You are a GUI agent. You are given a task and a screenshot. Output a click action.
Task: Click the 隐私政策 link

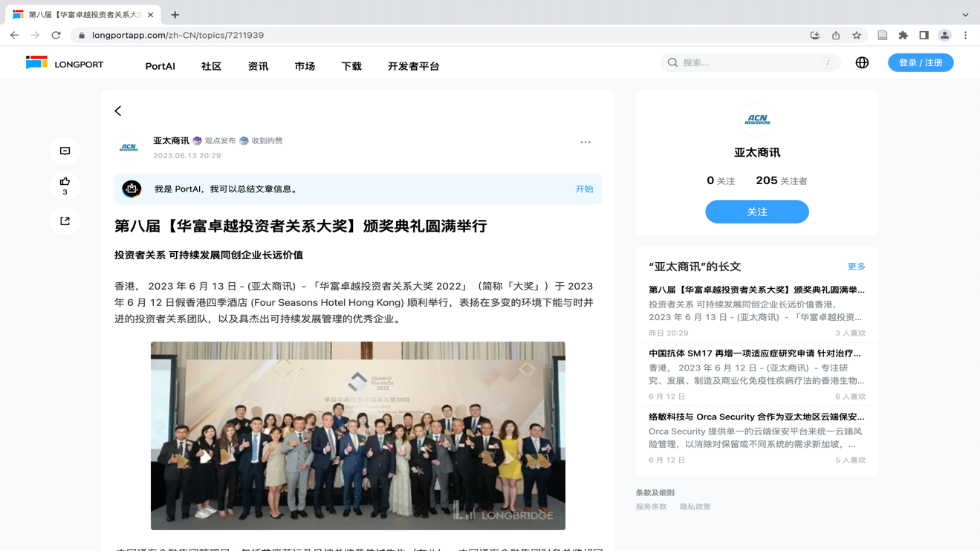pyautogui.click(x=695, y=506)
